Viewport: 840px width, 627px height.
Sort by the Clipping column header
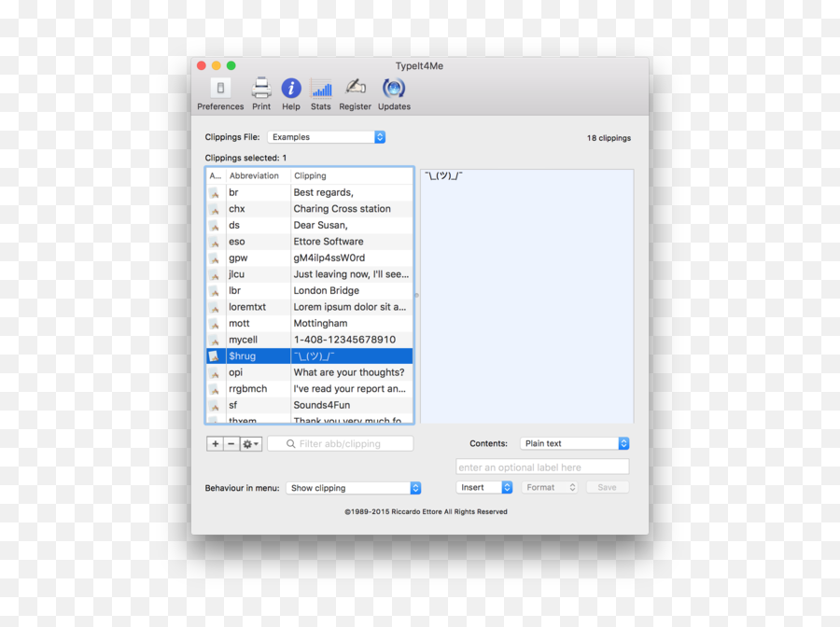tap(310, 175)
